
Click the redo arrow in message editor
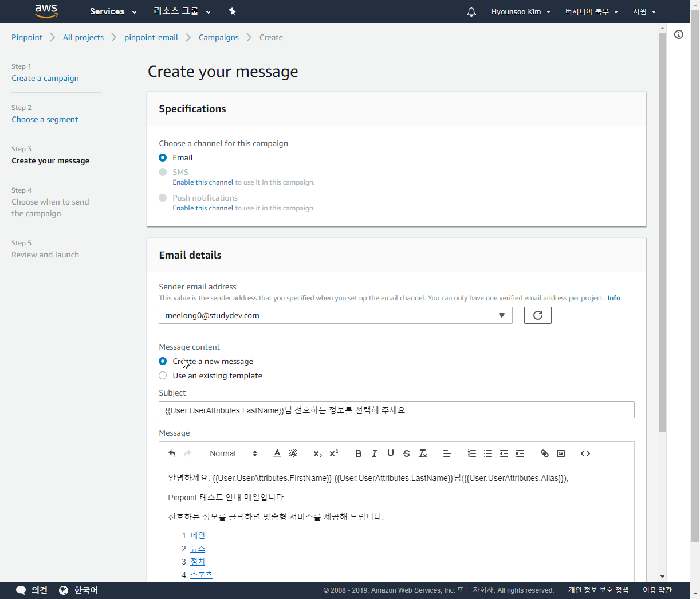(x=188, y=453)
